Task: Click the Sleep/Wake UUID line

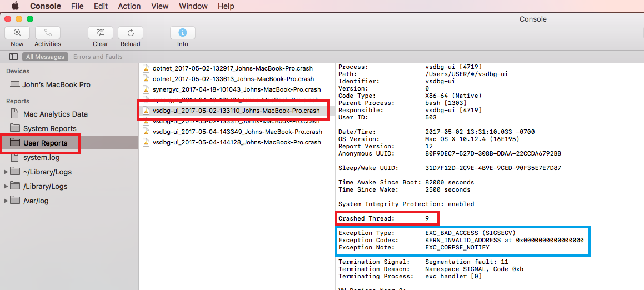Action: [x=450, y=168]
